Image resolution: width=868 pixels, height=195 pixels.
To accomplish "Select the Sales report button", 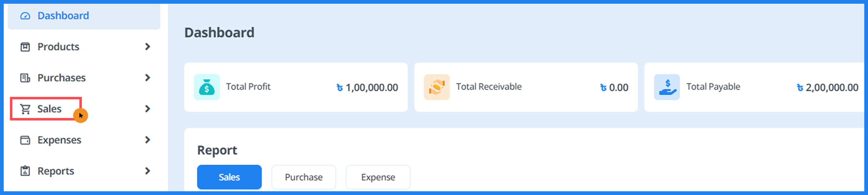I will pos(229,177).
